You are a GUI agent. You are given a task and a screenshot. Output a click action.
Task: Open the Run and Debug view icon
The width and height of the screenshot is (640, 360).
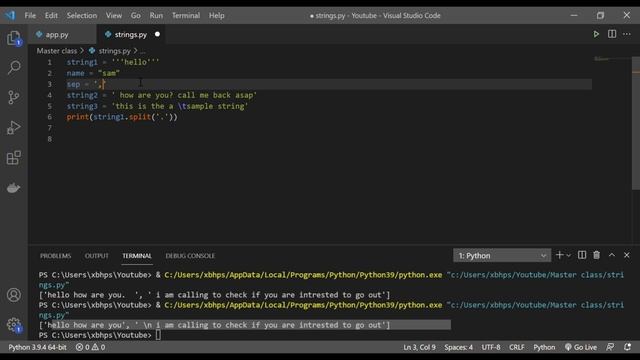(x=14, y=127)
